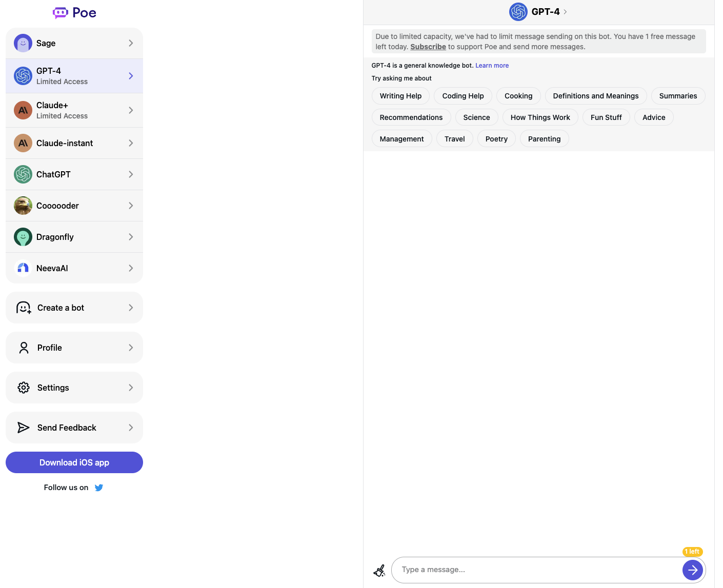Viewport: 723px width, 588px height.
Task: Send message with the arrow button
Action: (x=693, y=570)
